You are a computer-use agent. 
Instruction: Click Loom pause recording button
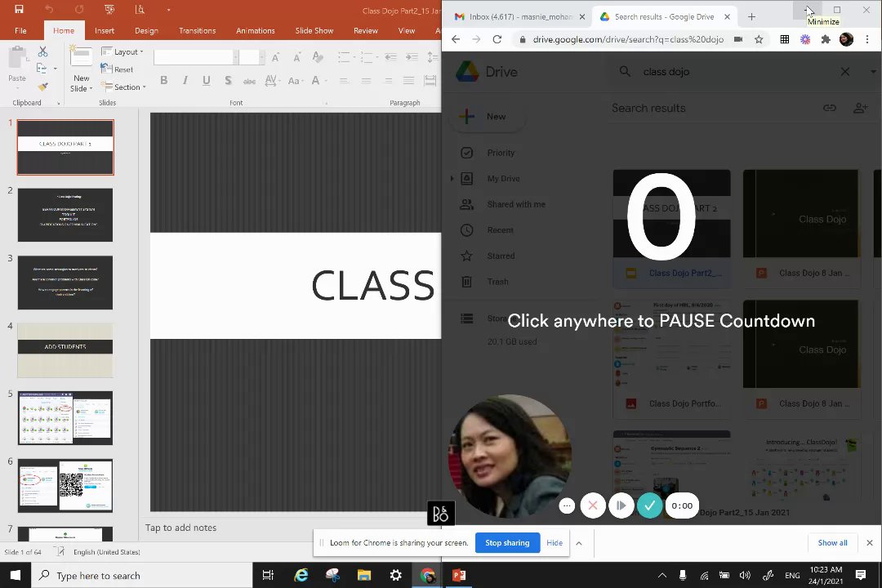pyautogui.click(x=621, y=506)
